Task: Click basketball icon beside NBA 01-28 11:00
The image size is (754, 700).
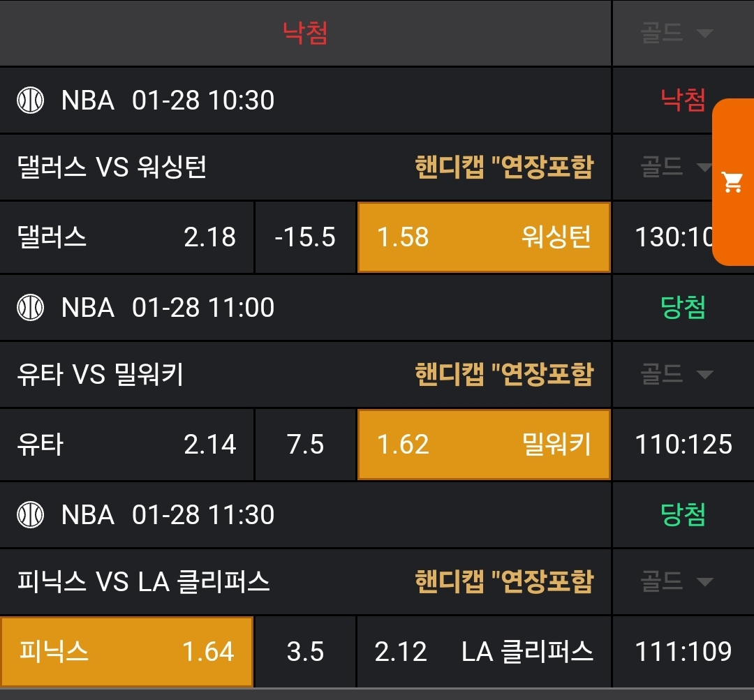Action: click(x=30, y=307)
